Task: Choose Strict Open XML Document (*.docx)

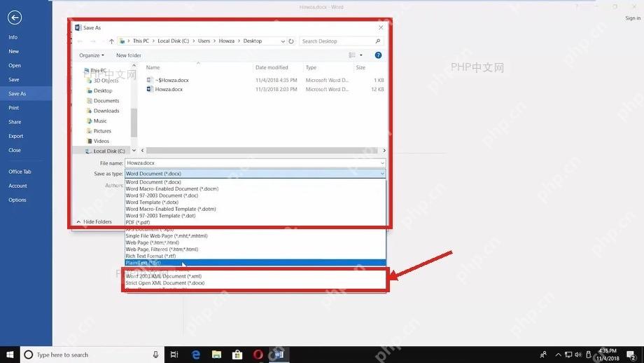Action: click(x=165, y=283)
